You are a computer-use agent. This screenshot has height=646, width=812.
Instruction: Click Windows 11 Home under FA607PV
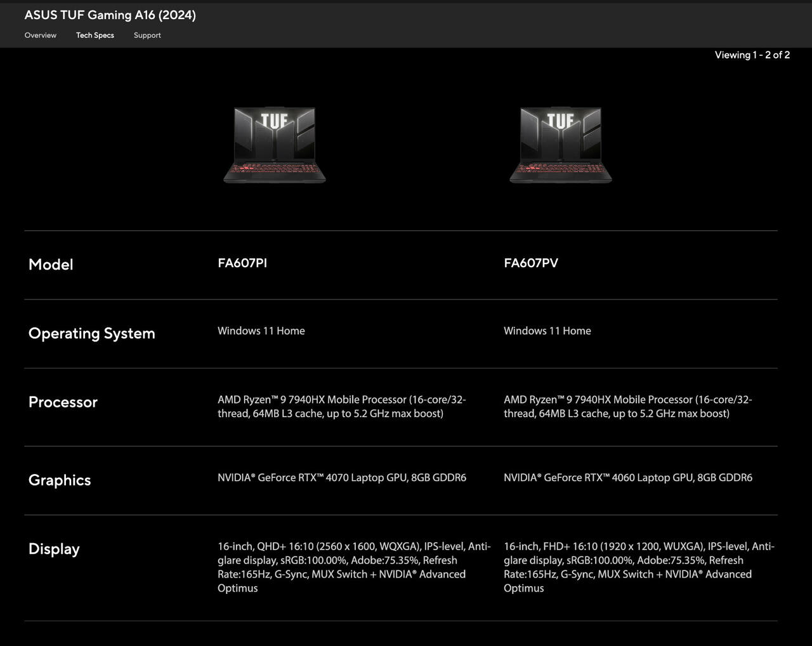(x=547, y=331)
